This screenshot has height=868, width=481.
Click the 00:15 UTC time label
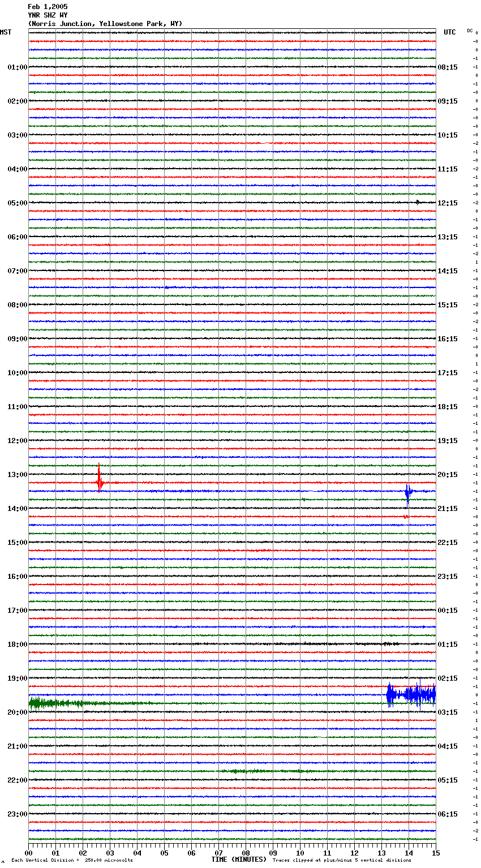pos(448,611)
